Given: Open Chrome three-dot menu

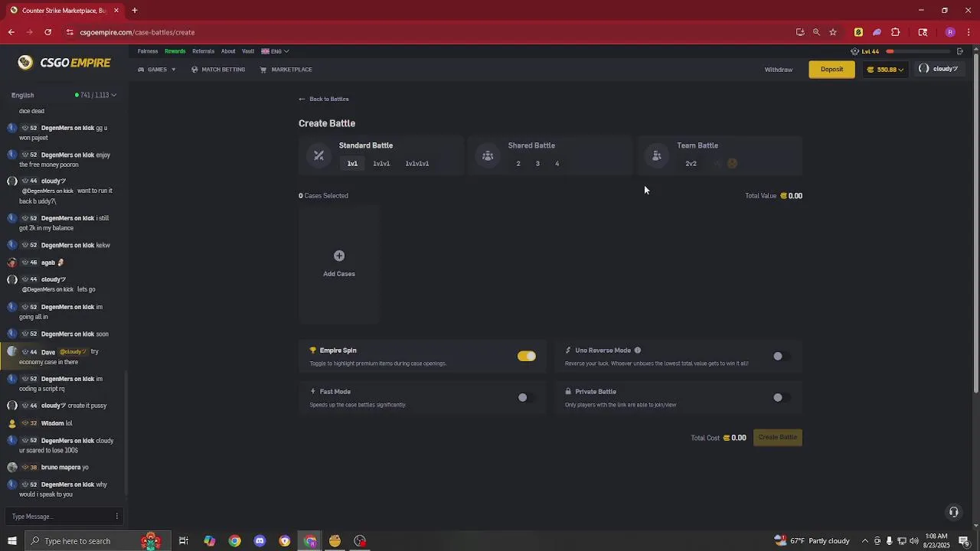Looking at the screenshot, I should click(x=969, y=32).
